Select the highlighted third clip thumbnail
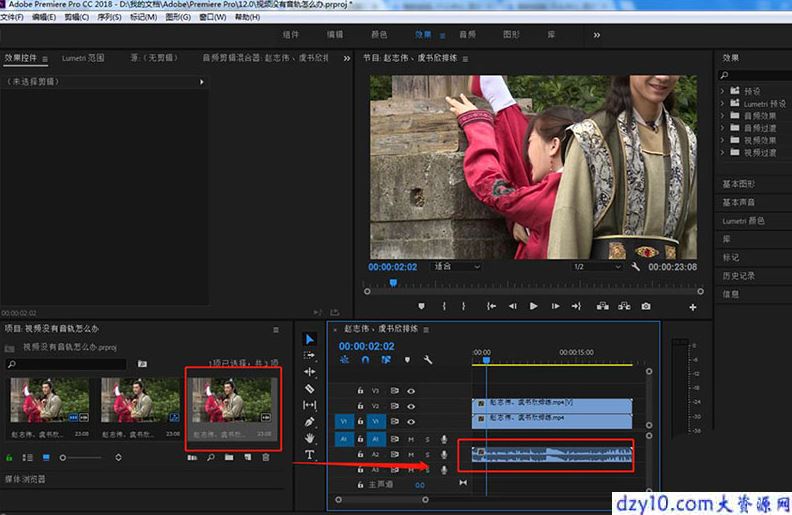 coord(232,408)
